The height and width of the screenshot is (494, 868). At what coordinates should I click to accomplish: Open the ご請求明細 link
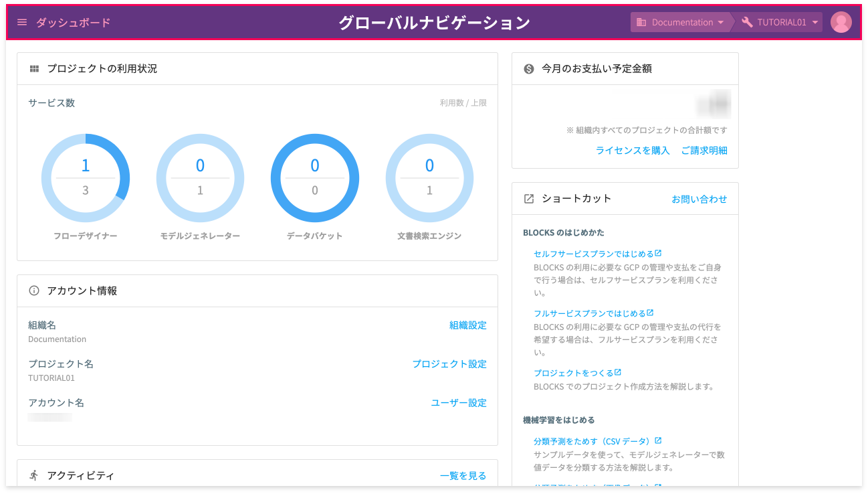(x=704, y=151)
